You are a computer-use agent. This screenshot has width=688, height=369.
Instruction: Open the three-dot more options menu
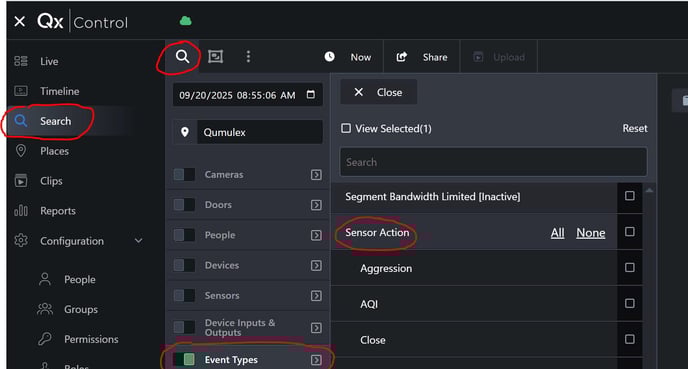click(x=248, y=57)
